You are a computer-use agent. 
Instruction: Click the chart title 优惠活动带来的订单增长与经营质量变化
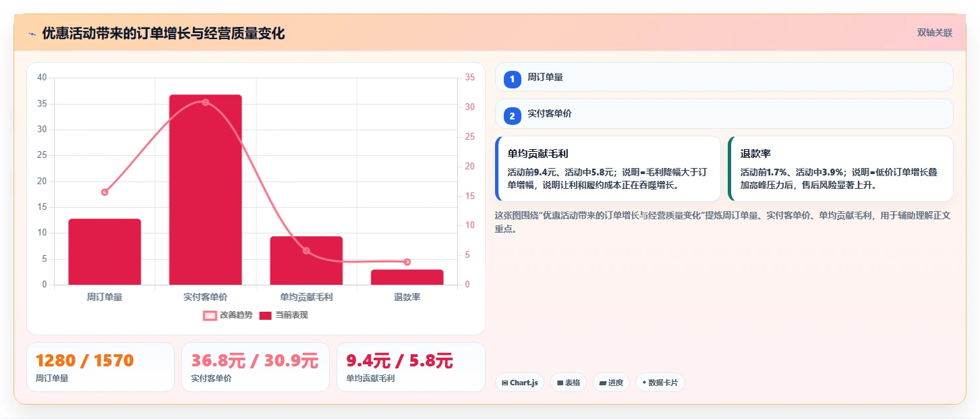click(163, 34)
